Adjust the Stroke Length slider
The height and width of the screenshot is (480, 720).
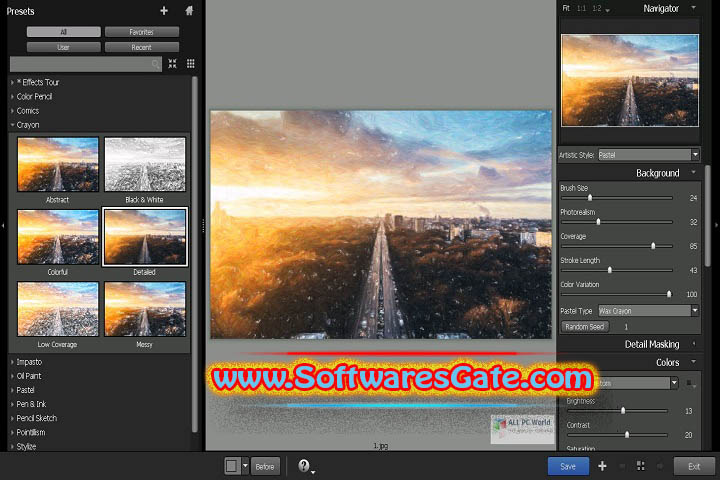tap(610, 270)
